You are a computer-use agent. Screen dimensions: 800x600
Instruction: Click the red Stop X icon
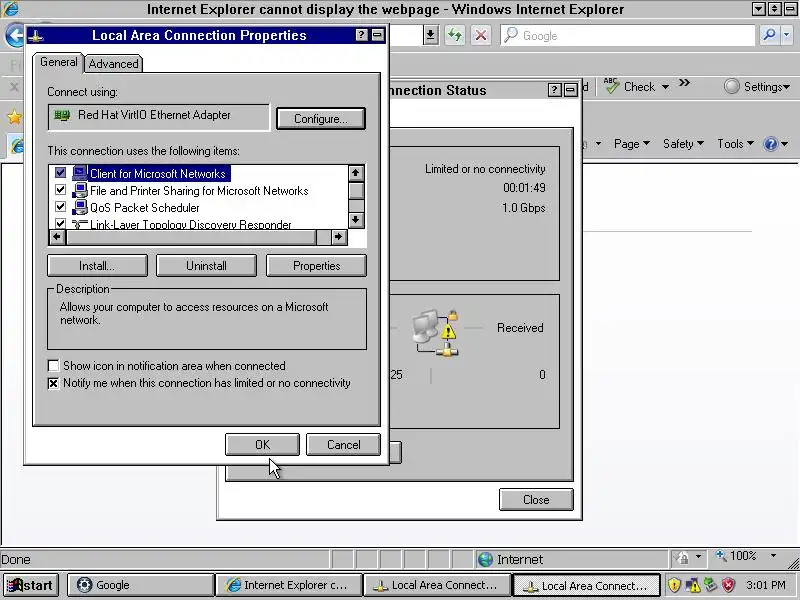480,35
